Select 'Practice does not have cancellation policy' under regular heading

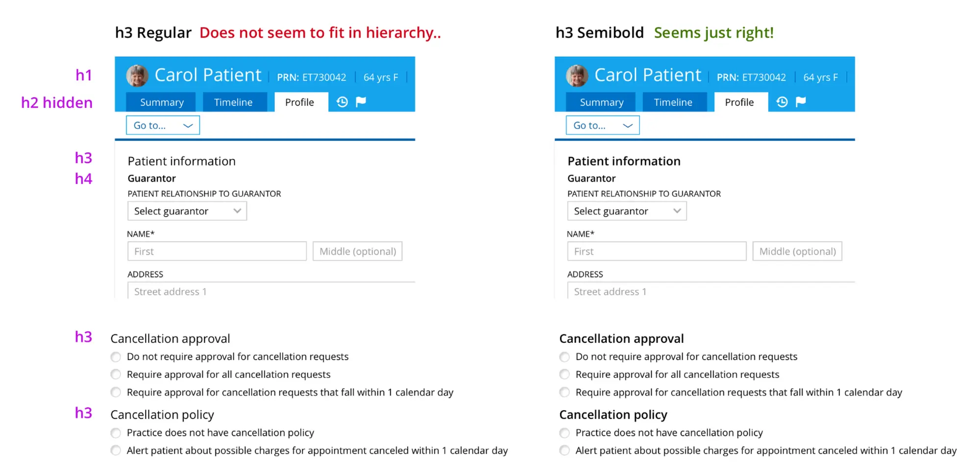(x=116, y=433)
